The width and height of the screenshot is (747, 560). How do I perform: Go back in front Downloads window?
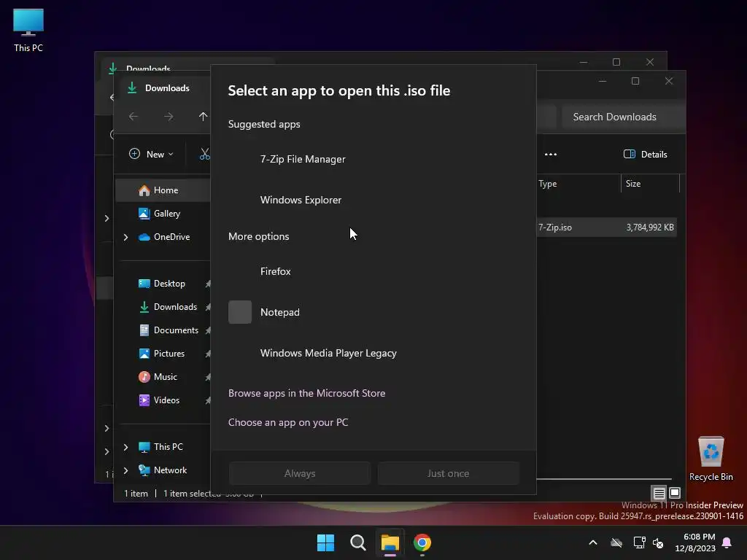point(133,117)
